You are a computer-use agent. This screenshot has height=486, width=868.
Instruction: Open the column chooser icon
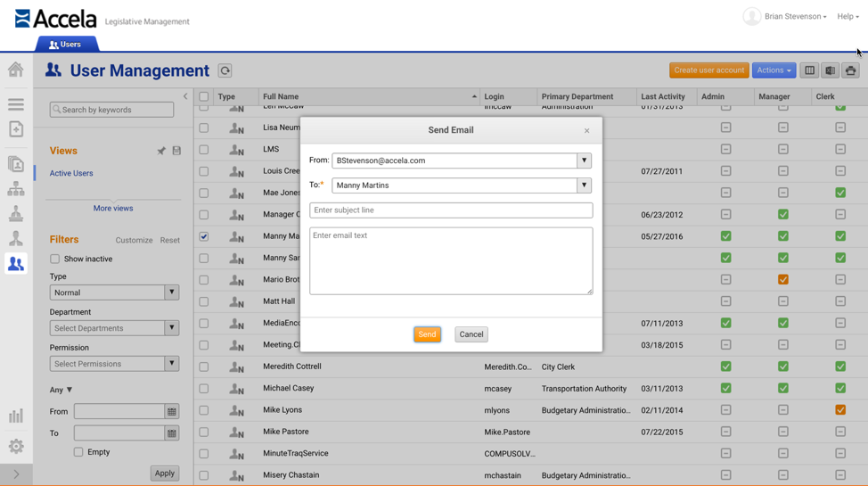coord(809,70)
